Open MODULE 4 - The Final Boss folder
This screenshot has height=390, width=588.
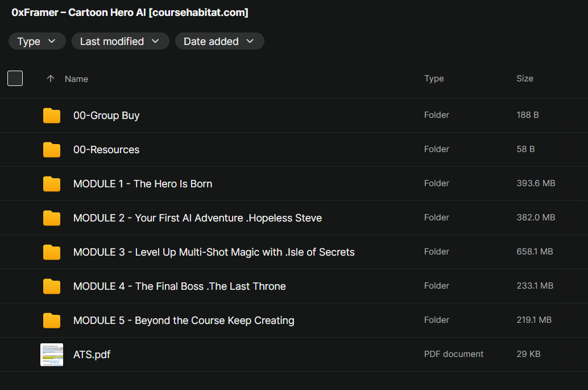point(179,286)
